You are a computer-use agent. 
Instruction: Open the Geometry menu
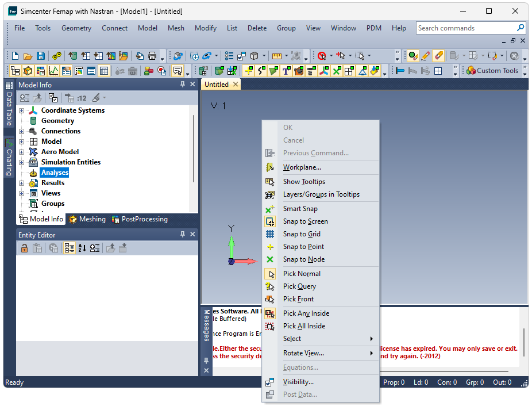pyautogui.click(x=76, y=28)
